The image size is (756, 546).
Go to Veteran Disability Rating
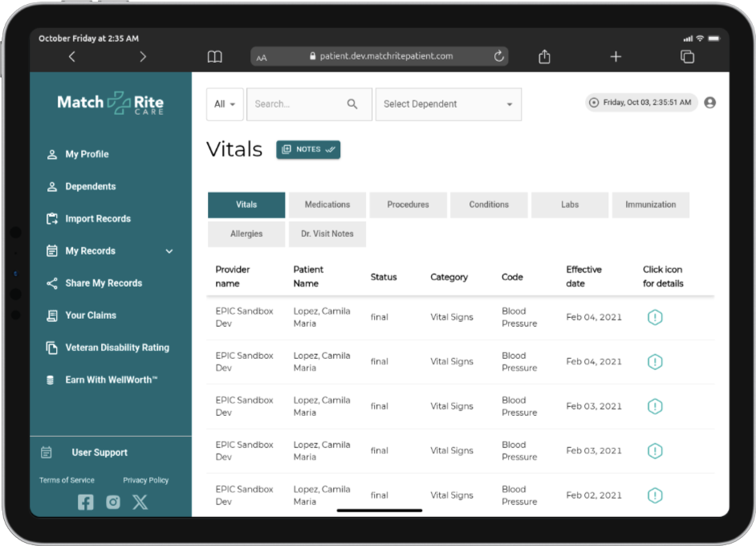(x=117, y=348)
